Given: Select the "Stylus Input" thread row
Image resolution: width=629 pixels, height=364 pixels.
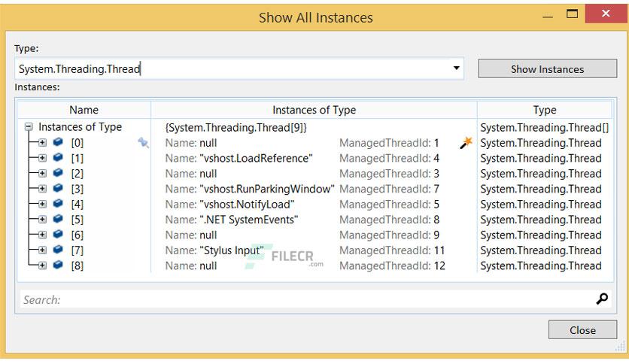Looking at the screenshot, I should tap(315, 250).
